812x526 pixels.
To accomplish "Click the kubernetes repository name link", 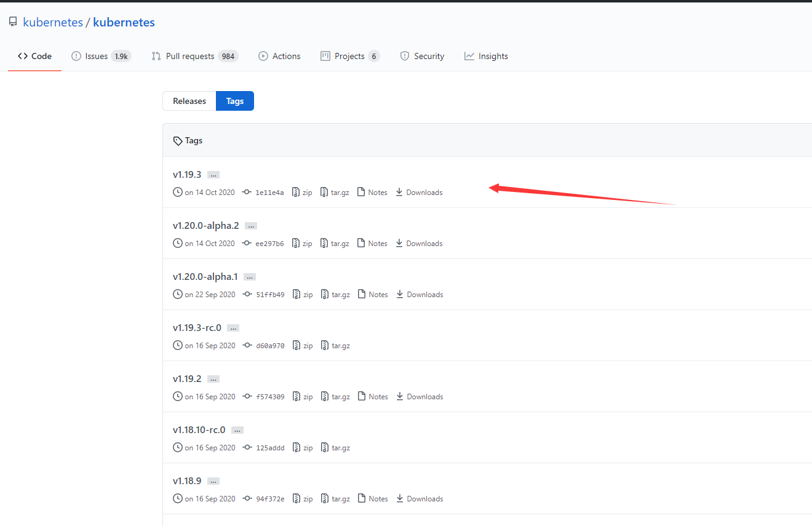I will (x=124, y=23).
